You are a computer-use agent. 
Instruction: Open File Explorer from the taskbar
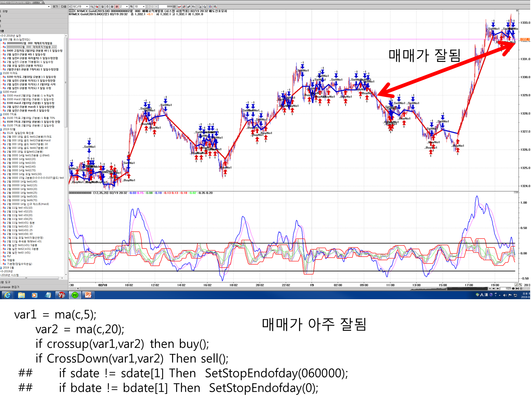click(21, 295)
